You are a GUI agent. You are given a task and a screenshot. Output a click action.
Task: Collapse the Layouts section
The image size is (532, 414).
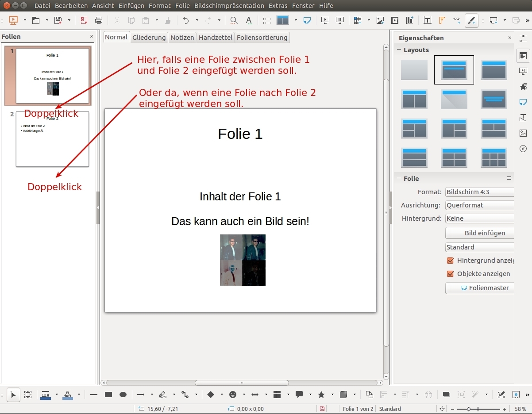(x=399, y=50)
